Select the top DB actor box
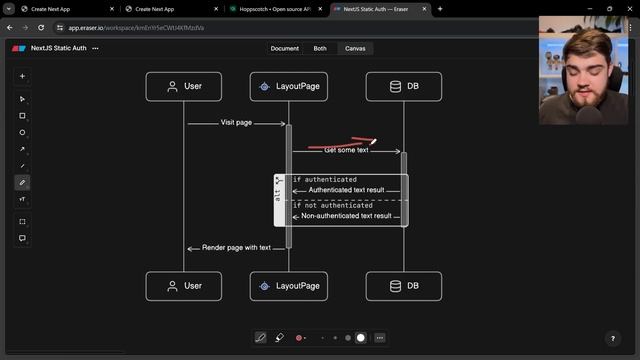The width and height of the screenshot is (640, 360). click(x=404, y=87)
